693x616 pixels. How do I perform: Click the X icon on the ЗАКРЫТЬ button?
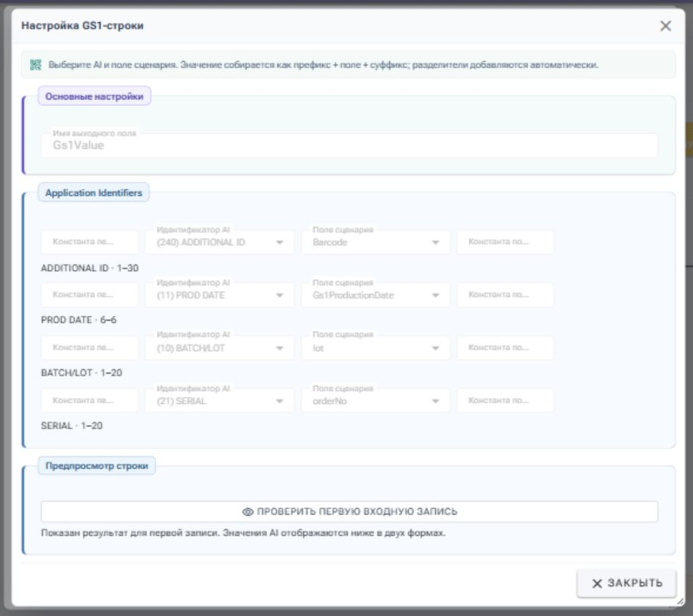tap(597, 583)
